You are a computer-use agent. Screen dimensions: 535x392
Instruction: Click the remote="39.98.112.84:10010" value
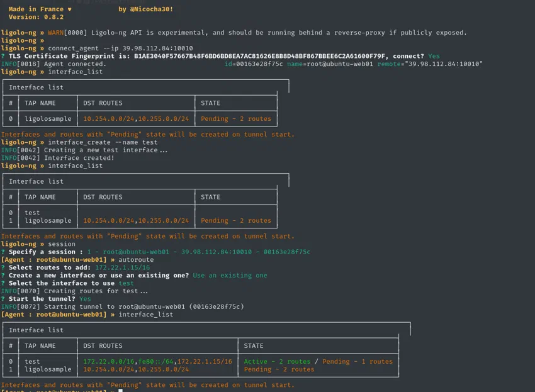pyautogui.click(x=430, y=64)
